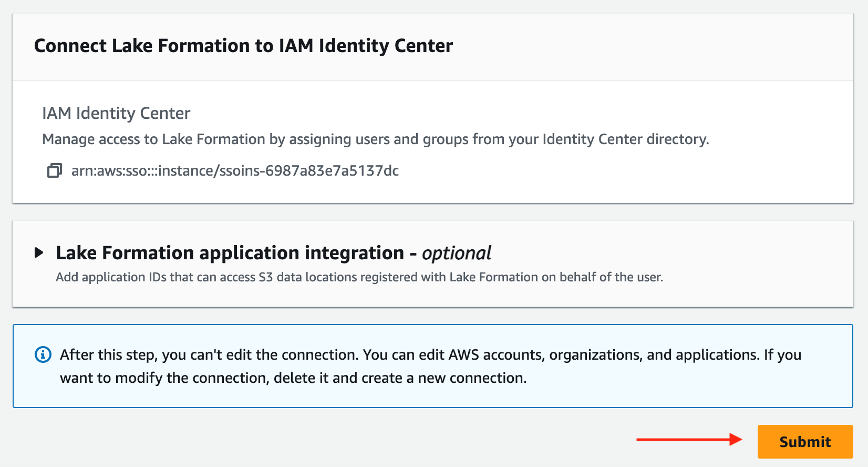
Task: Click the "delete it and create a new connection" text
Action: 399,378
